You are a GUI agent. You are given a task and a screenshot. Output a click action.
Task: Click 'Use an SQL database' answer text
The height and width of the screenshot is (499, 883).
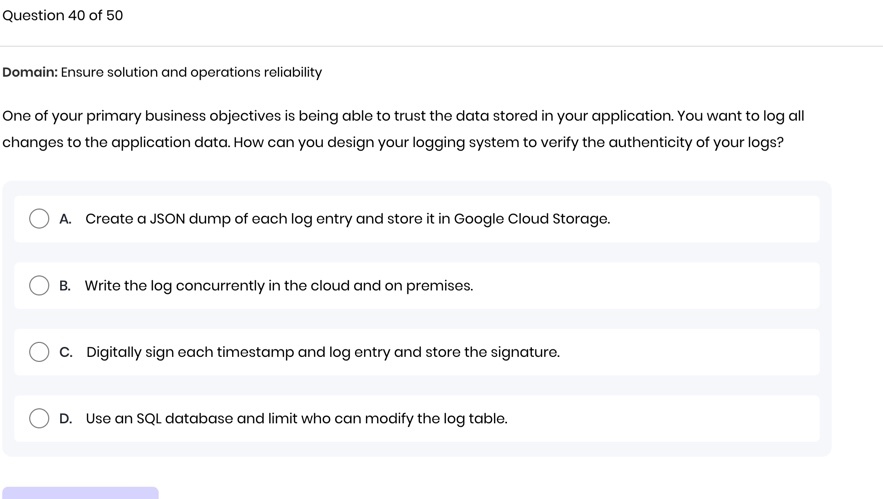[296, 419]
